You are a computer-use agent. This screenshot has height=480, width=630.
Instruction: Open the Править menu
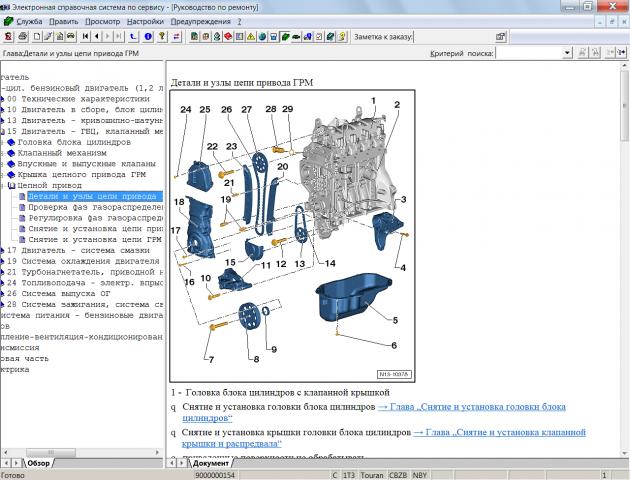coord(63,22)
